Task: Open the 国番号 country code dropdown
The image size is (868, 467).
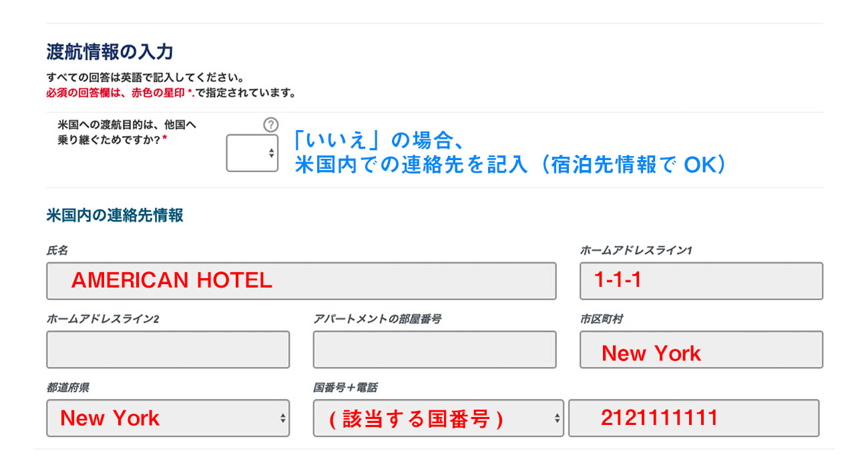Action: [x=438, y=418]
